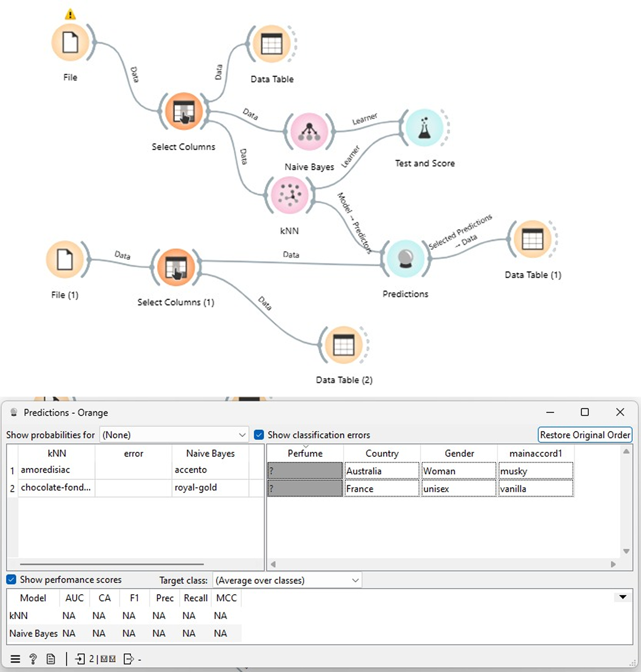The height and width of the screenshot is (672, 641).
Task: Select the Select Columns widget node
Action: tap(184, 111)
